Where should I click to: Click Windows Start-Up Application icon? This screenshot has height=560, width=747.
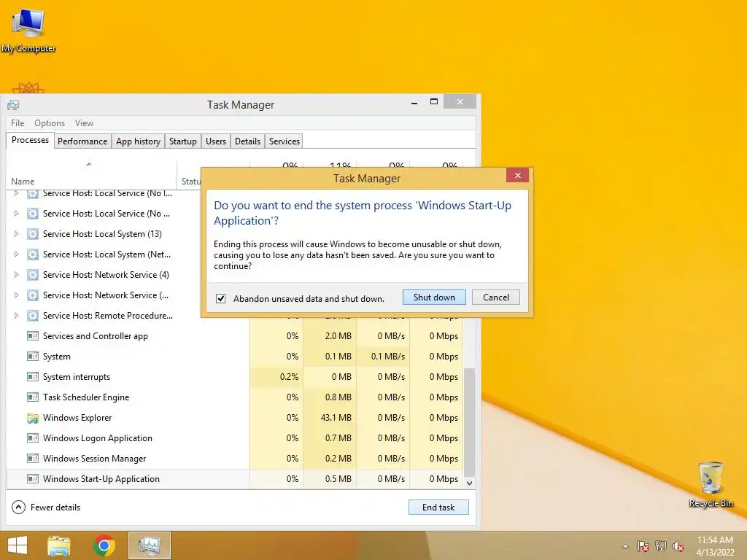[x=32, y=479]
